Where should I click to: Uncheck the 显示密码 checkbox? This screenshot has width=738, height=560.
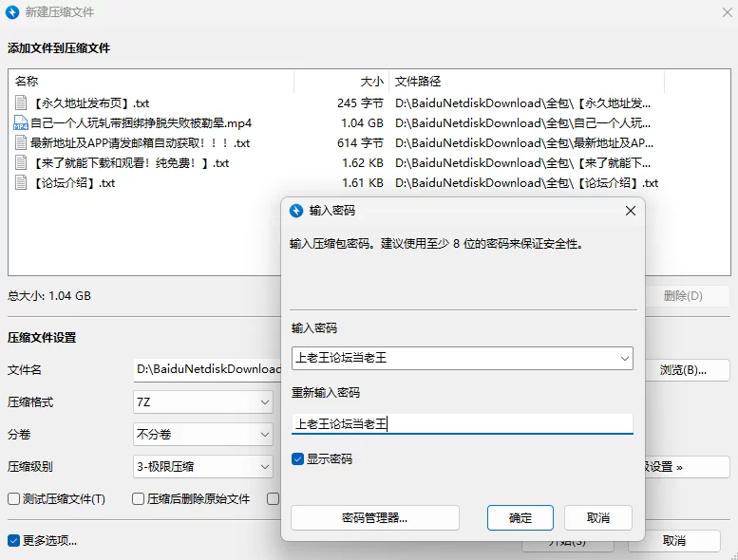(298, 459)
